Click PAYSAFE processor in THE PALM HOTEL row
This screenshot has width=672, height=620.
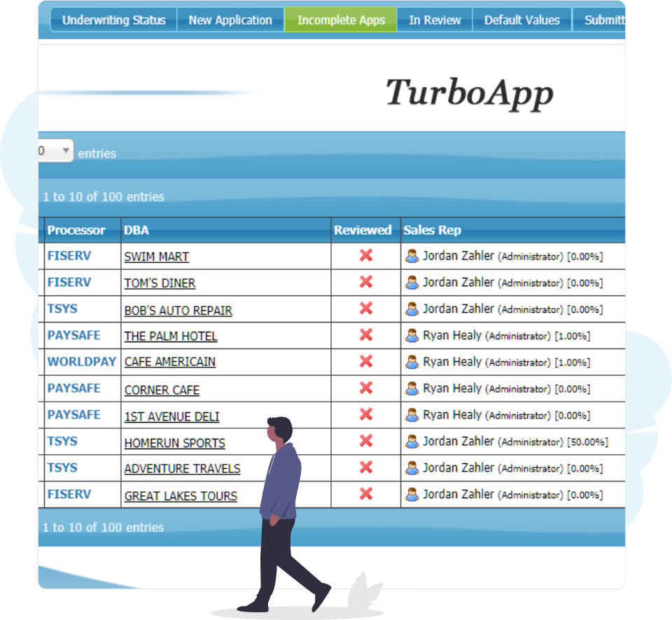73,335
